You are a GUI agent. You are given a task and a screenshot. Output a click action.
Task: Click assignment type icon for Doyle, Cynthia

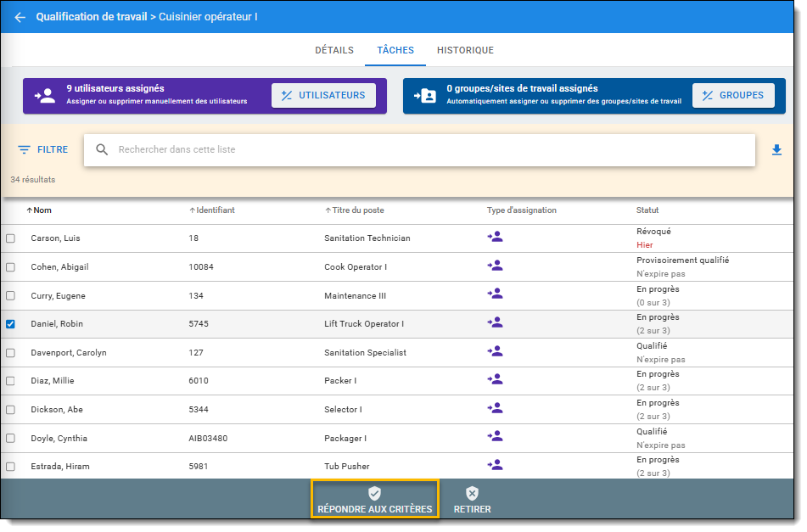pyautogui.click(x=496, y=437)
